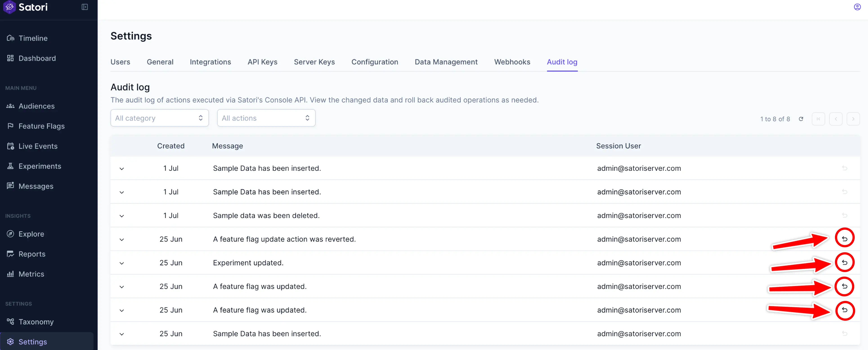The height and width of the screenshot is (350, 868).
Task: Switch to the General tab
Action: coord(160,62)
